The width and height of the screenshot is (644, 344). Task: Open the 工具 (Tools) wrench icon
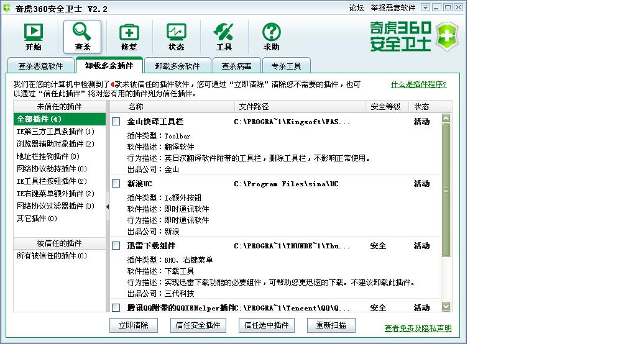[x=224, y=37]
